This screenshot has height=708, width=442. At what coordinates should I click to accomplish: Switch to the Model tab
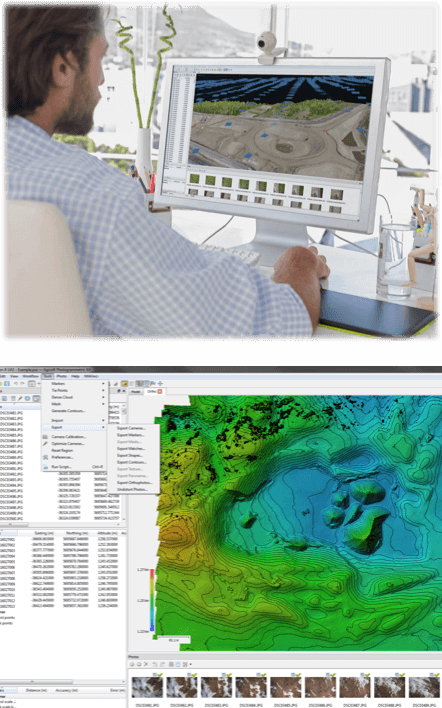[136, 391]
